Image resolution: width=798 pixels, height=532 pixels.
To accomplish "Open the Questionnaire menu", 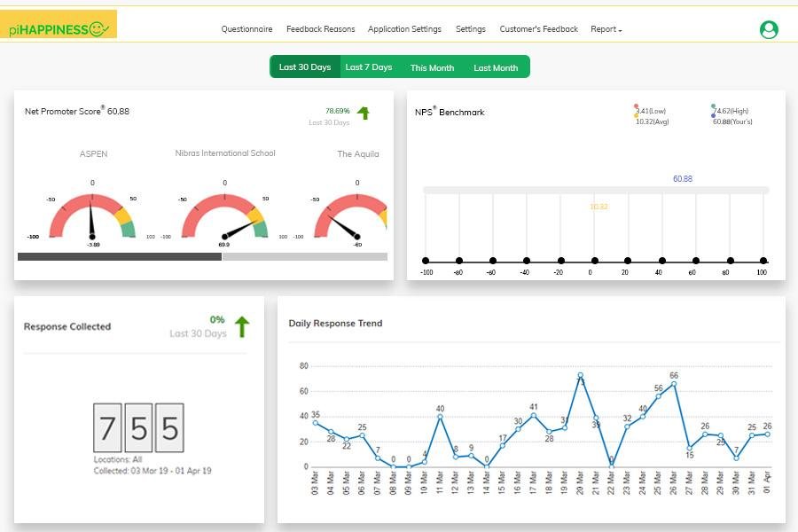I will pyautogui.click(x=246, y=29).
